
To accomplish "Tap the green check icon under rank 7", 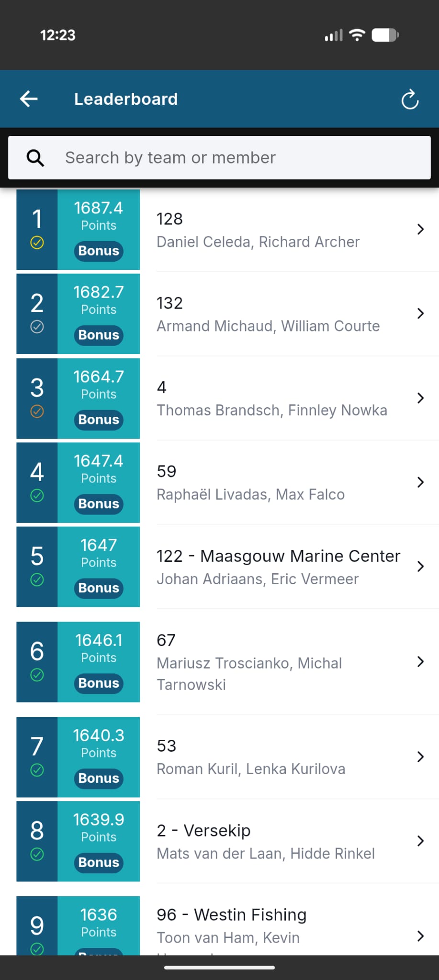I will click(x=37, y=770).
